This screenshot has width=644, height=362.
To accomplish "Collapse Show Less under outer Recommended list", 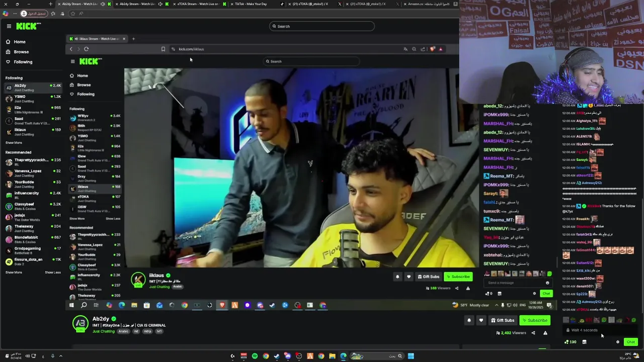I will [53, 273].
